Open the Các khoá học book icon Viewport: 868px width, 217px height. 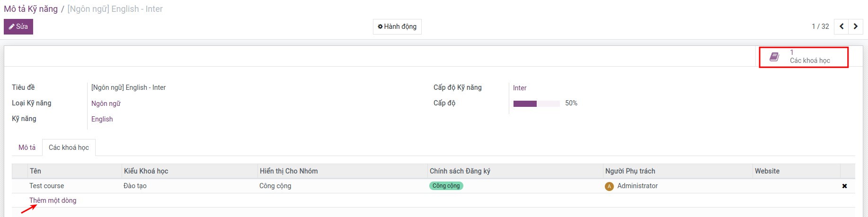pyautogui.click(x=774, y=57)
